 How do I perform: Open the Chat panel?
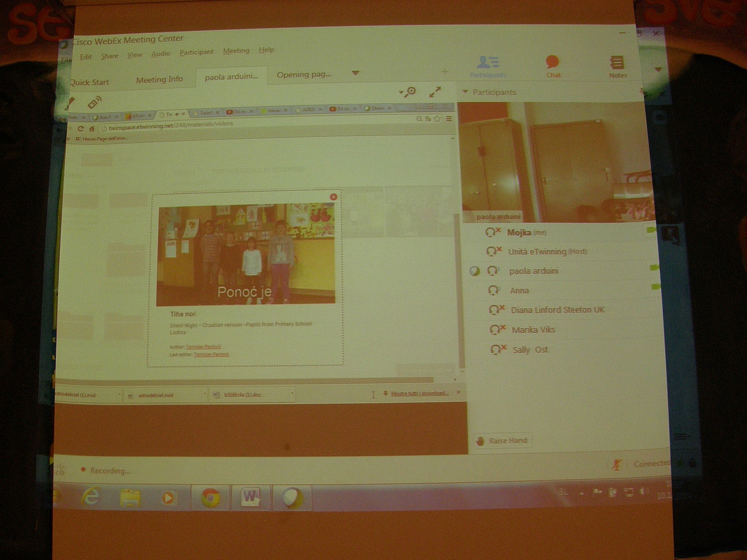tap(553, 66)
